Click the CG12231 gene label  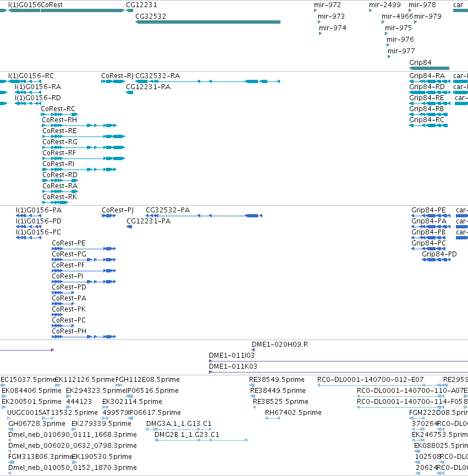click(142, 5)
